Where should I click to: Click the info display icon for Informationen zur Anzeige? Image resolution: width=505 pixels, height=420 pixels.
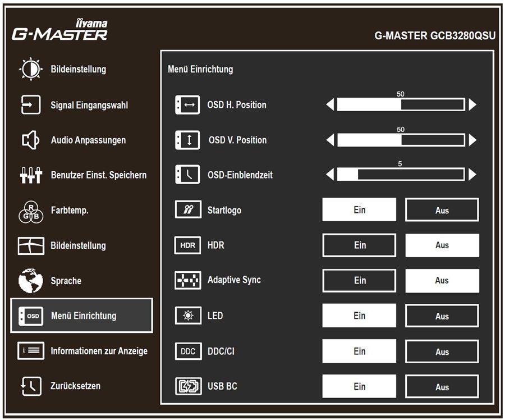[x=31, y=351]
